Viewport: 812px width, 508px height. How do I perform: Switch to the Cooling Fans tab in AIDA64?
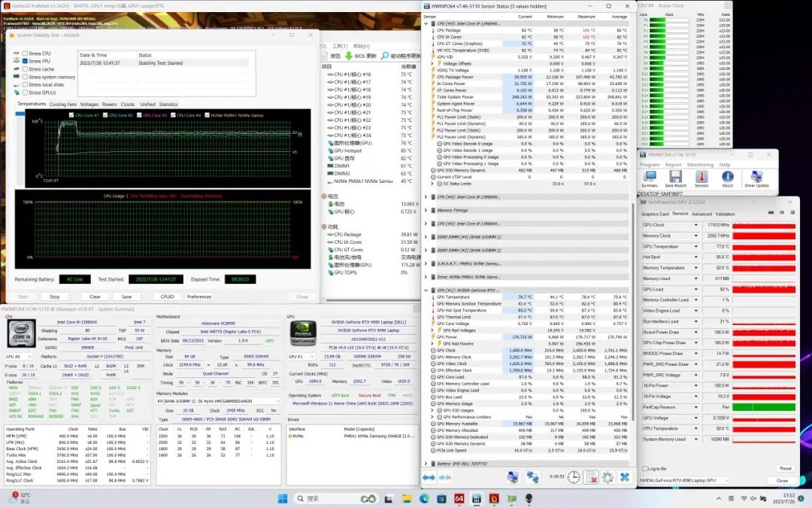pyautogui.click(x=62, y=104)
